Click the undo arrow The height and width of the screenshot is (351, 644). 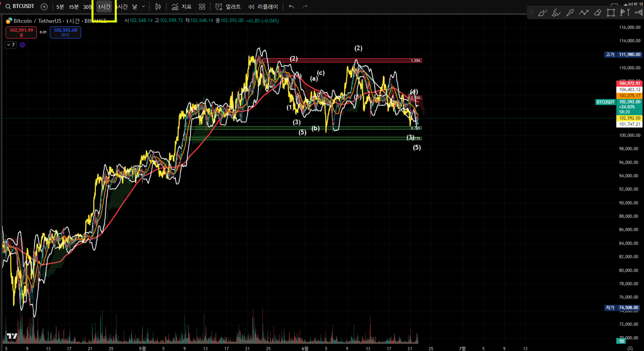(291, 7)
